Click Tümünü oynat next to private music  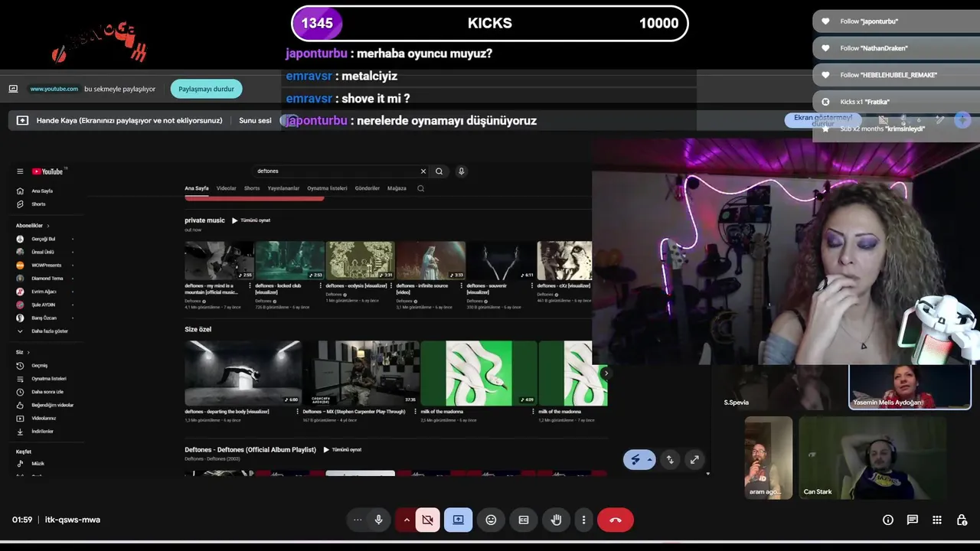pos(251,220)
